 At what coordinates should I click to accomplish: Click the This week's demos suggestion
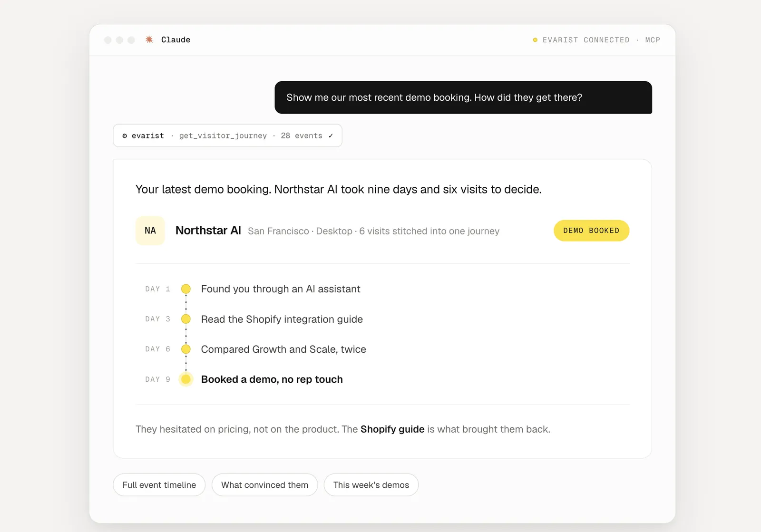pyautogui.click(x=371, y=485)
